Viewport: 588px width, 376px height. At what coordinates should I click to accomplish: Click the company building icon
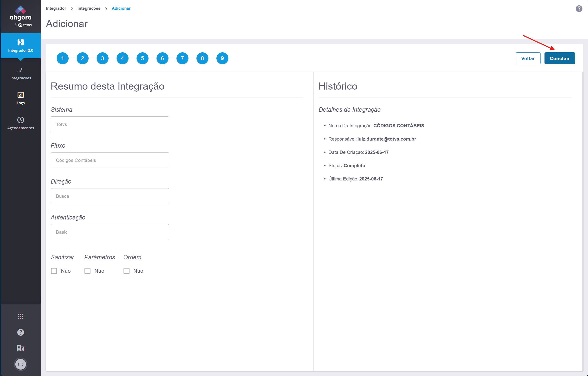tap(20, 348)
